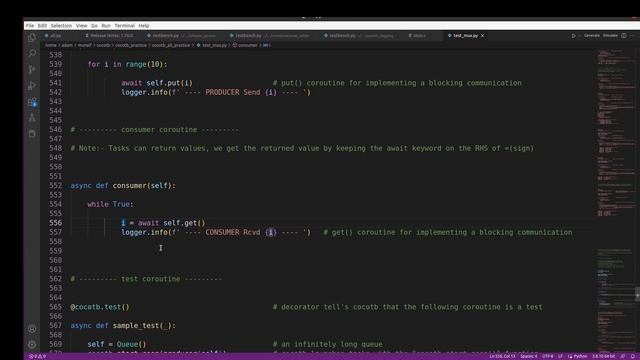Screen dimensions: 640x360
Task: Click 'await self.put(i)' code
Action: pyautogui.click(x=157, y=83)
